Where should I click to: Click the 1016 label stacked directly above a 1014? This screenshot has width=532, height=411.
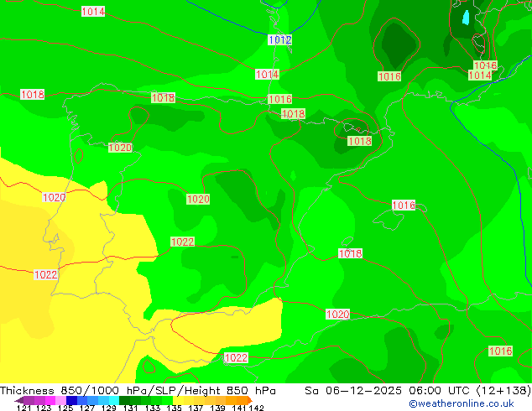pos(485,65)
